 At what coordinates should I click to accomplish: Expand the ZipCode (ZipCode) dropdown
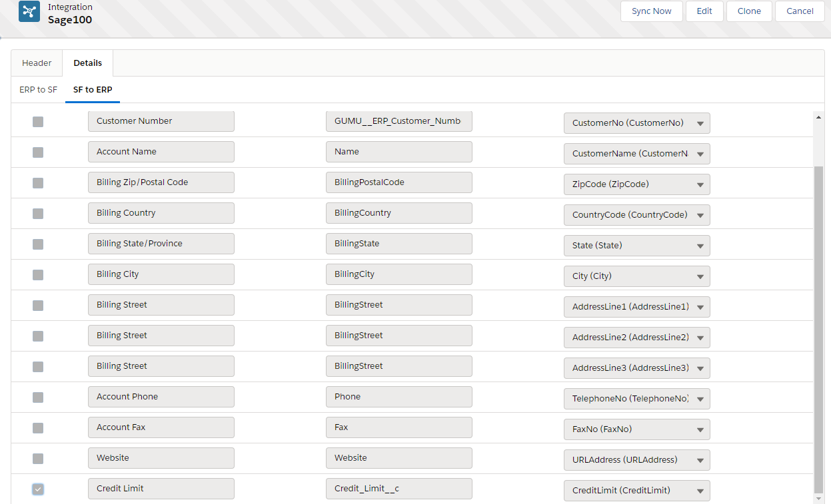pyautogui.click(x=636, y=184)
